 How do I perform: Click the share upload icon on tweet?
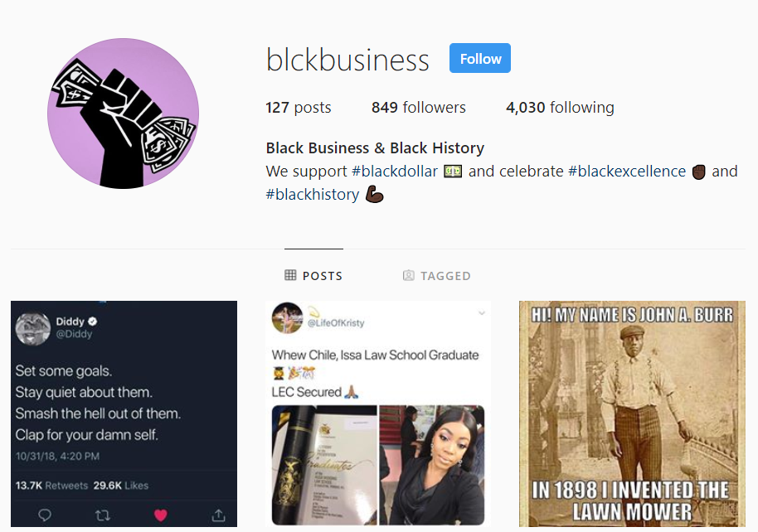click(x=218, y=515)
